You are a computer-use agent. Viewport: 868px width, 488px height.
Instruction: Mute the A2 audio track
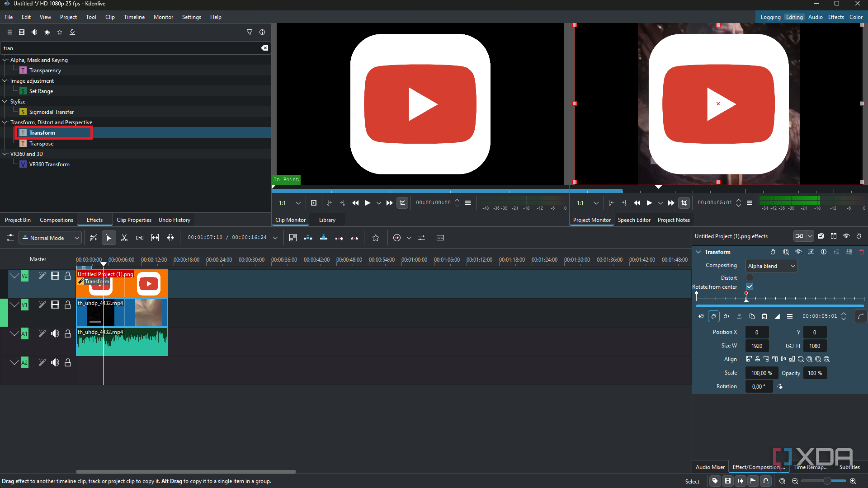[55, 362]
